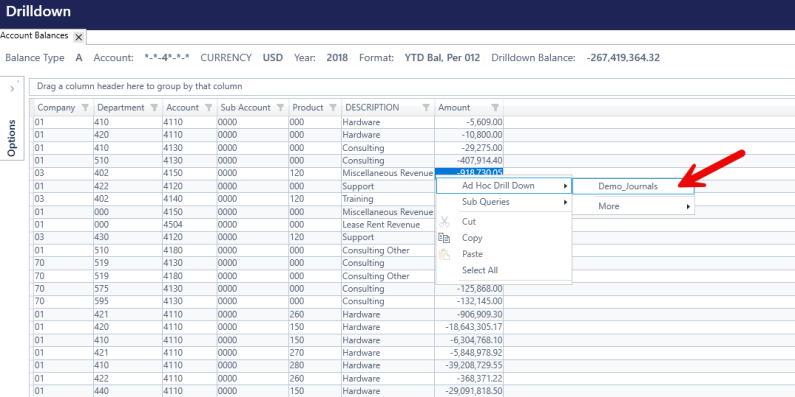This screenshot has width=795, height=397.
Task: Select the amount -125,868.00 cell
Action: (x=469, y=288)
